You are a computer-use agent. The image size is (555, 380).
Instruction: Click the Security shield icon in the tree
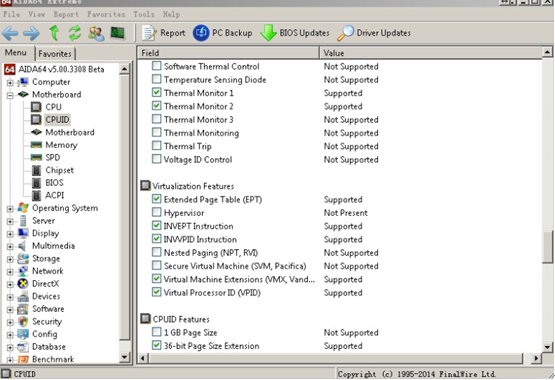click(x=23, y=321)
